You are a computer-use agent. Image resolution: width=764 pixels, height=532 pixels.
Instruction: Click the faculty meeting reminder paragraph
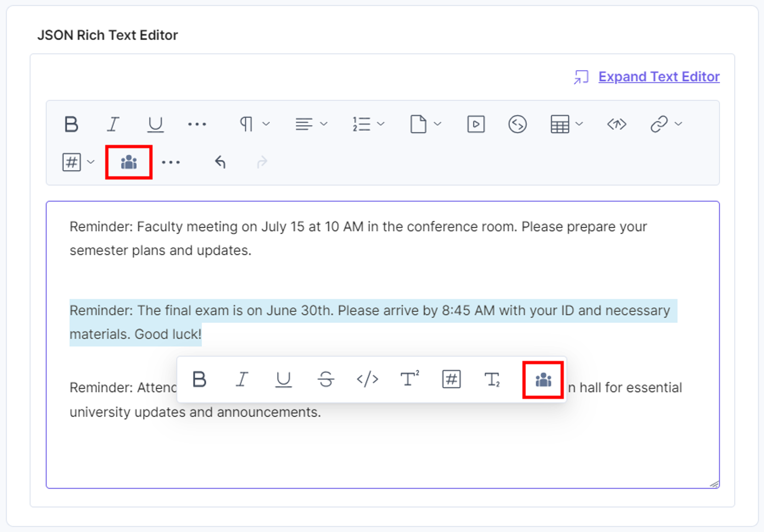click(x=358, y=238)
